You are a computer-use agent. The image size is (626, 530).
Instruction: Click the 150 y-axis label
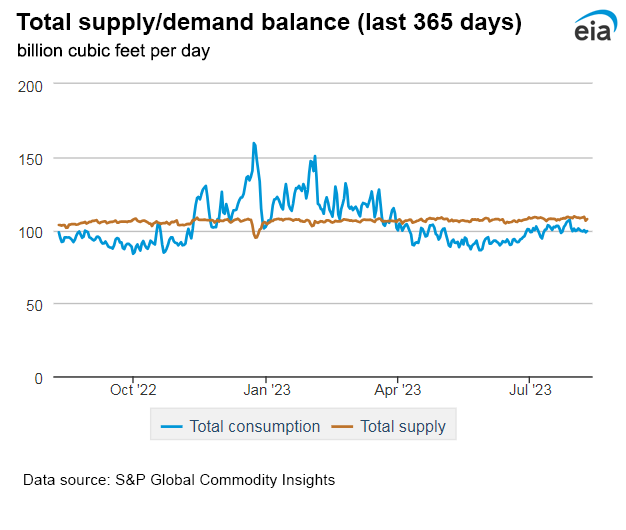pyautogui.click(x=30, y=160)
